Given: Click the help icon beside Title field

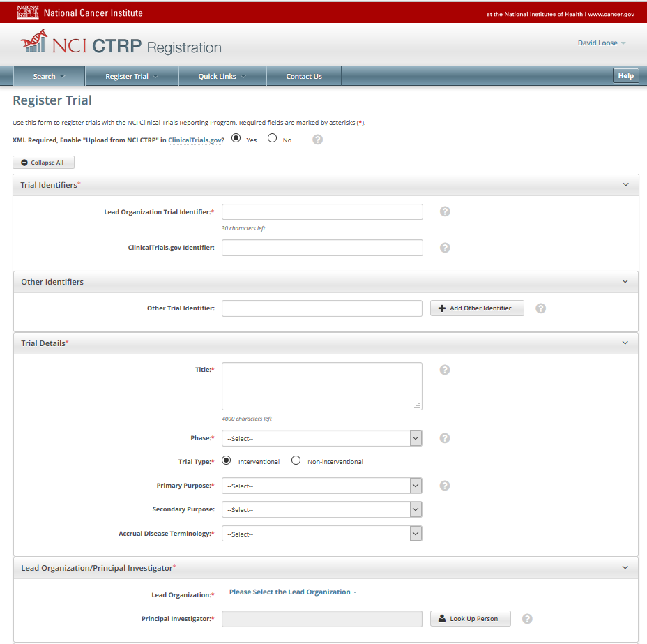Looking at the screenshot, I should click(445, 370).
